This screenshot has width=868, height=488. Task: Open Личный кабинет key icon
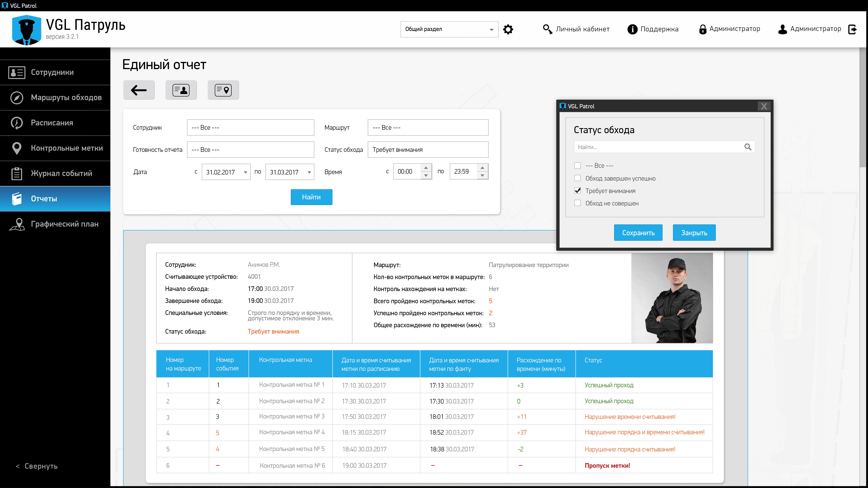coord(547,29)
